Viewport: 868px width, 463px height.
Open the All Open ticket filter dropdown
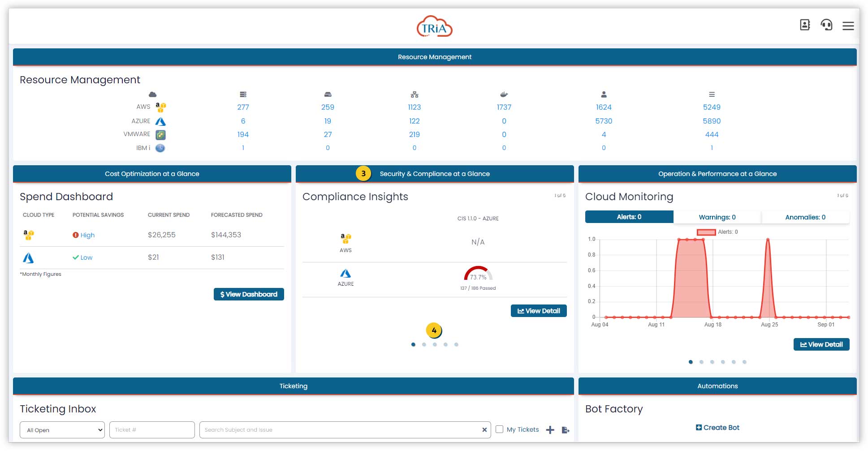coord(62,430)
